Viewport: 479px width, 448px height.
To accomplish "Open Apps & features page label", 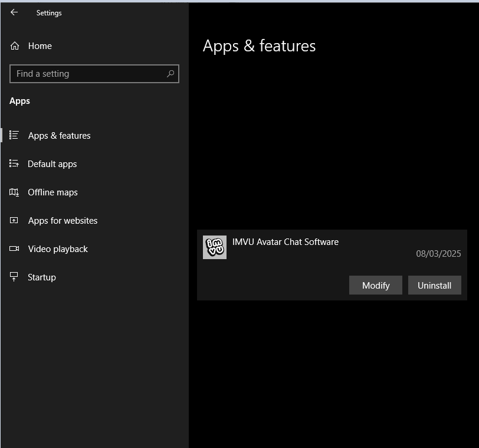I will tap(59, 135).
